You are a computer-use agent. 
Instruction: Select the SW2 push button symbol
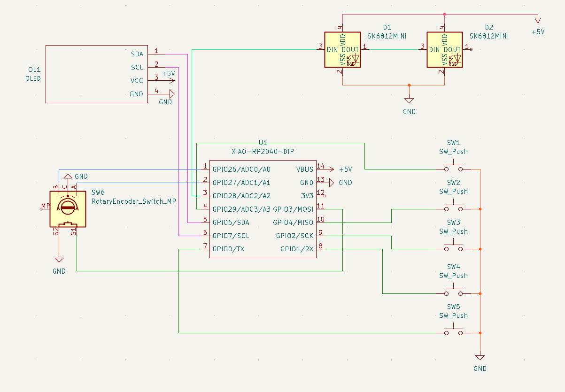click(x=454, y=206)
